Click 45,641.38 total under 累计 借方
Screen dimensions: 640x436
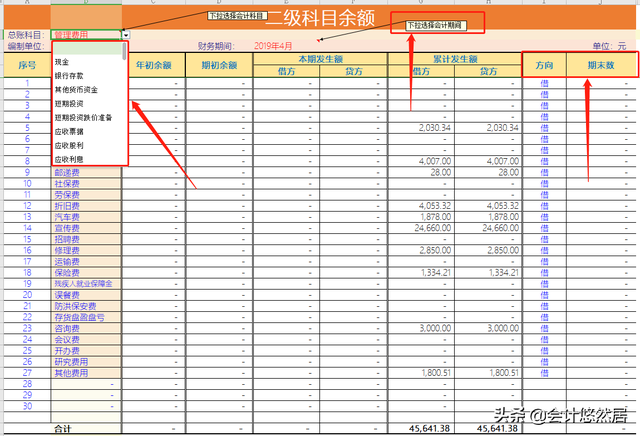click(x=429, y=428)
